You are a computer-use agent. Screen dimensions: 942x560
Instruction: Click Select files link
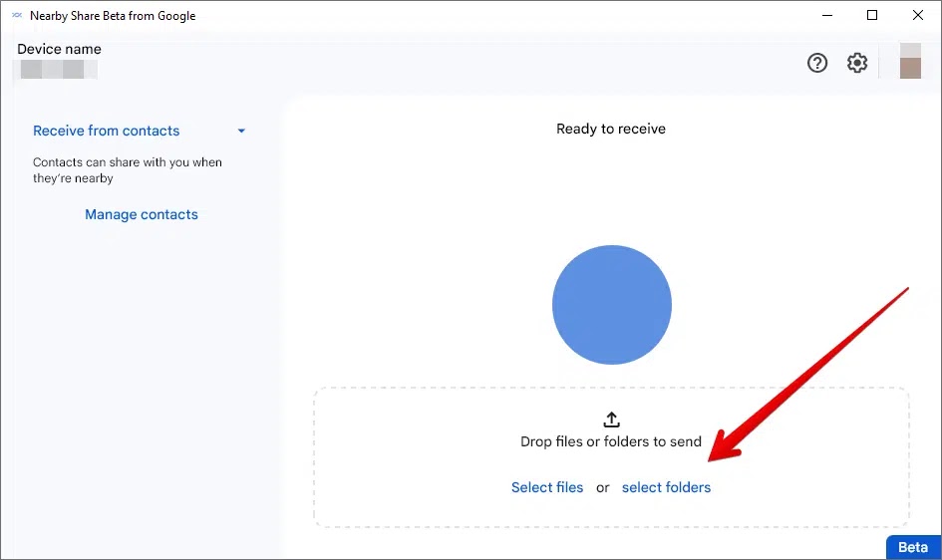click(x=547, y=487)
